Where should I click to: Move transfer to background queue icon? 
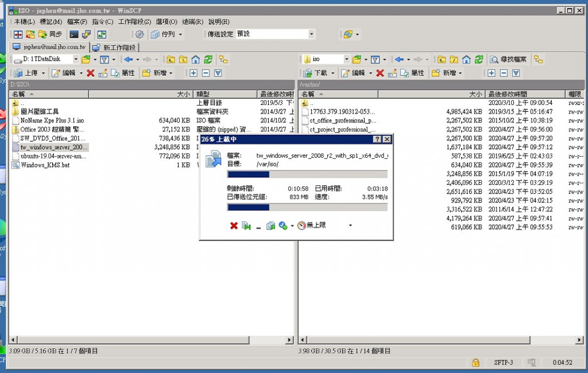[x=270, y=226]
